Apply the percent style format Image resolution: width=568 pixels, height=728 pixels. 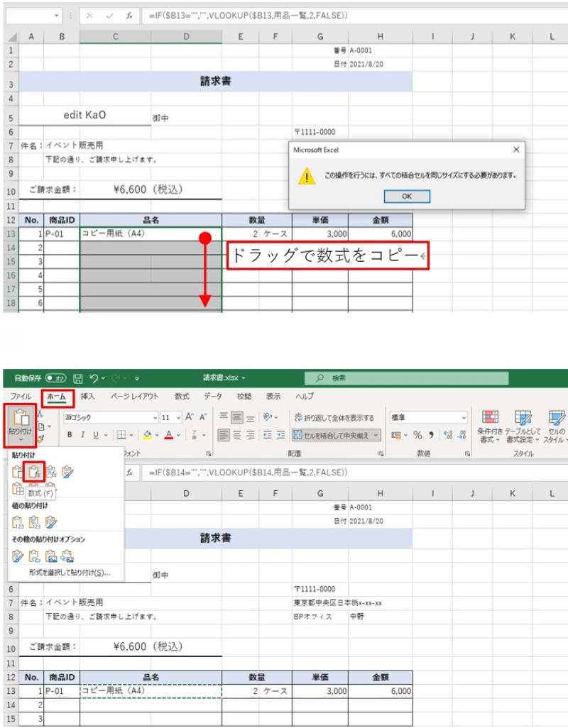coord(418,435)
